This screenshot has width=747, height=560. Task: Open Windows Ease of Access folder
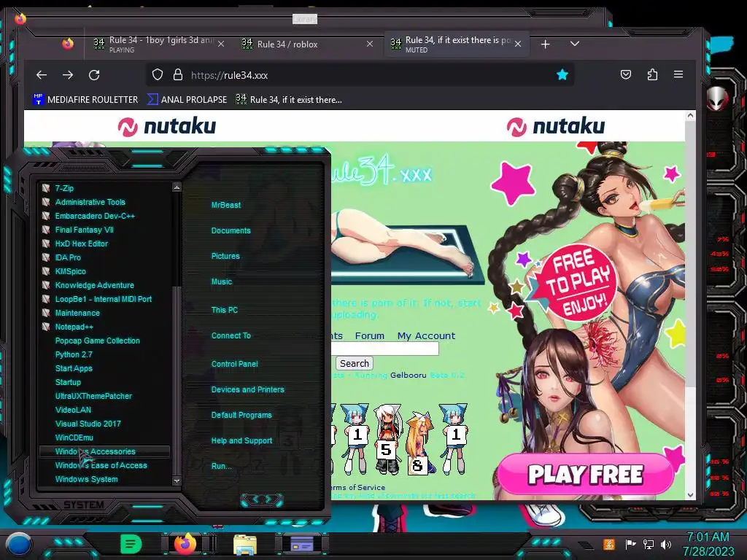tap(101, 465)
